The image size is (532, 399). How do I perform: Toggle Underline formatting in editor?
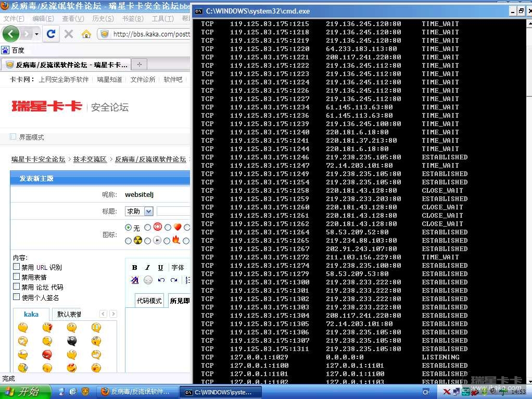tap(160, 268)
